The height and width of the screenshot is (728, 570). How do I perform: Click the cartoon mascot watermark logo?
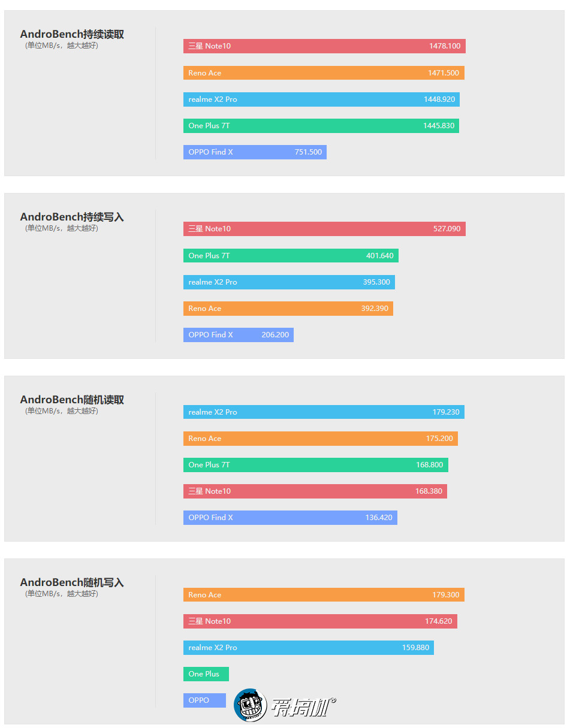coord(251,705)
